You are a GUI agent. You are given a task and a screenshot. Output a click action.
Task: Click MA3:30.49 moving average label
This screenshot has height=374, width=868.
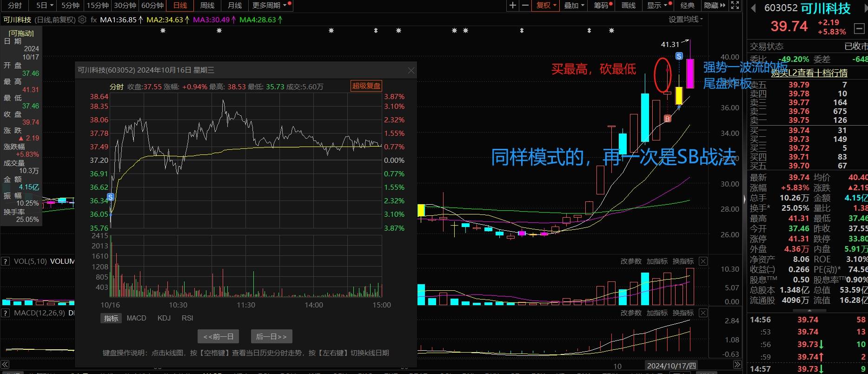(214, 20)
